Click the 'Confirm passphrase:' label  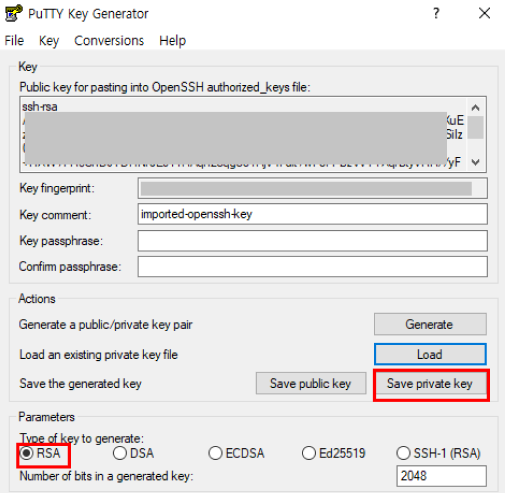tap(70, 267)
